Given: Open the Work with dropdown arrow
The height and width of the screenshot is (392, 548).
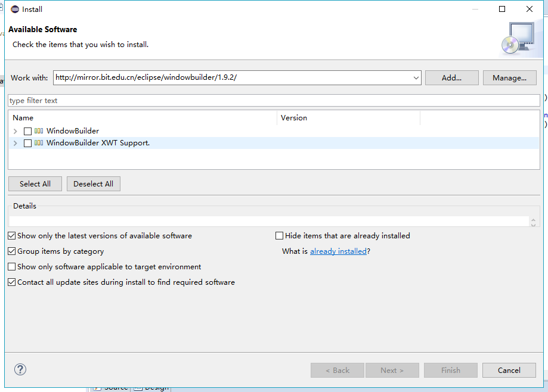Looking at the screenshot, I should tap(416, 78).
